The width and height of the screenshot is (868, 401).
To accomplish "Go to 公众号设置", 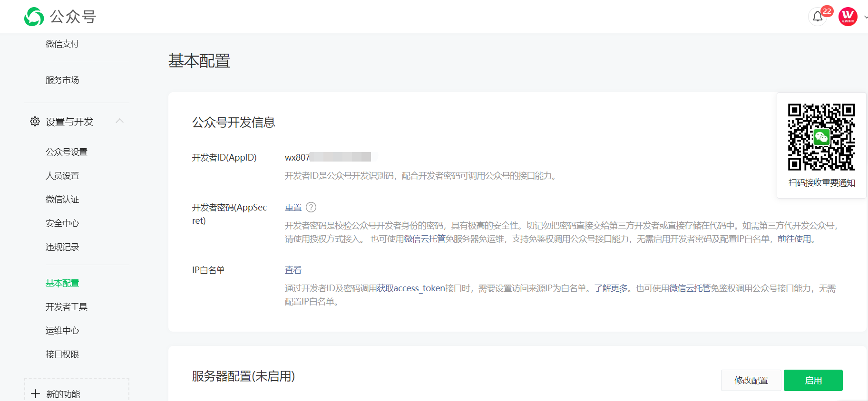I will coord(67,152).
